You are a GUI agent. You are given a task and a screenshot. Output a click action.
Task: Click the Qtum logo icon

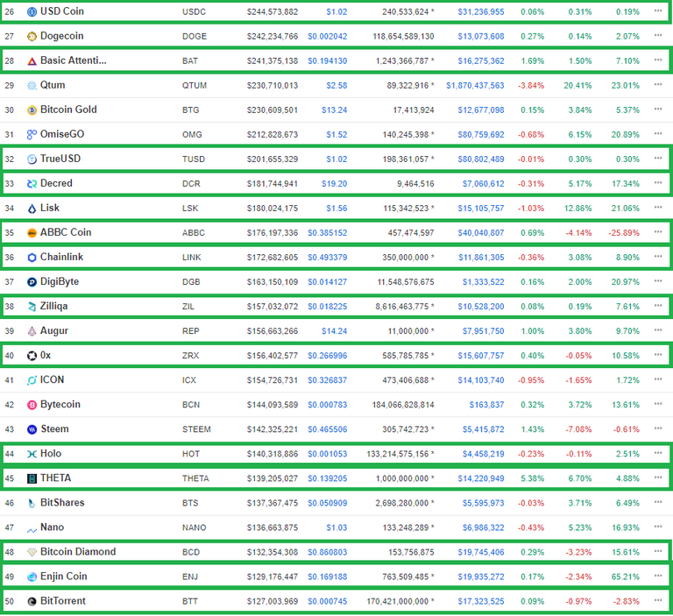click(32, 86)
